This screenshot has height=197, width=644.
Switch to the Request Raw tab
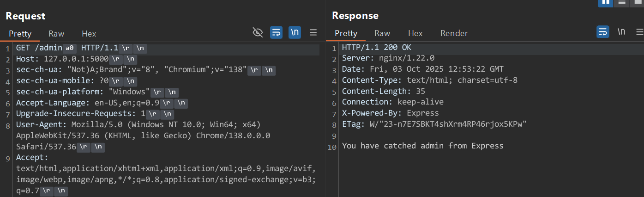click(56, 33)
